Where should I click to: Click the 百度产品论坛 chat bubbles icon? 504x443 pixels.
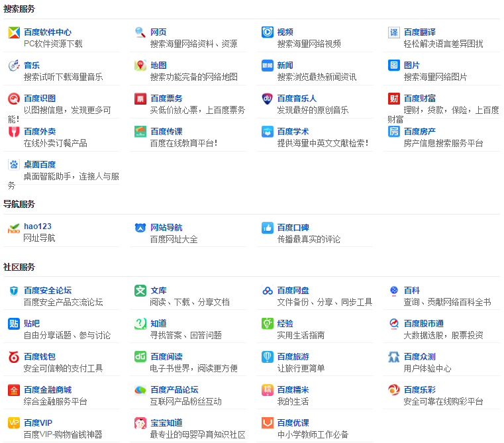tap(140, 390)
